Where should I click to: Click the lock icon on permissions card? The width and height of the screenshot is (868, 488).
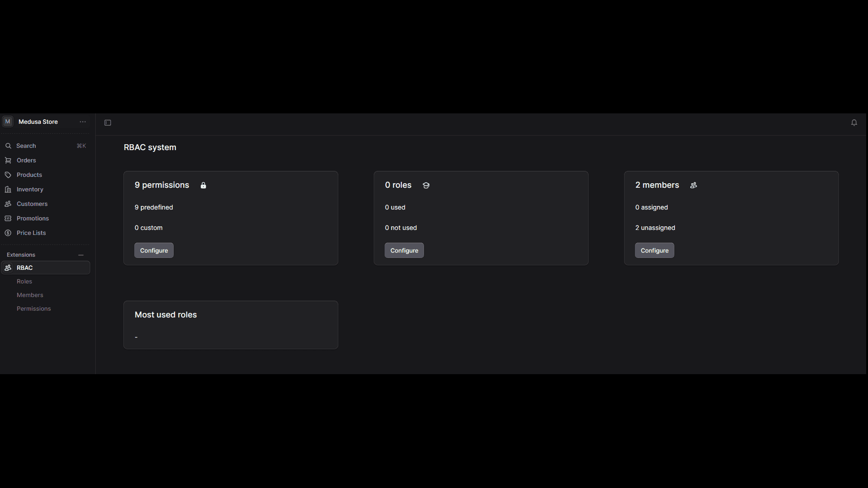[x=203, y=185]
